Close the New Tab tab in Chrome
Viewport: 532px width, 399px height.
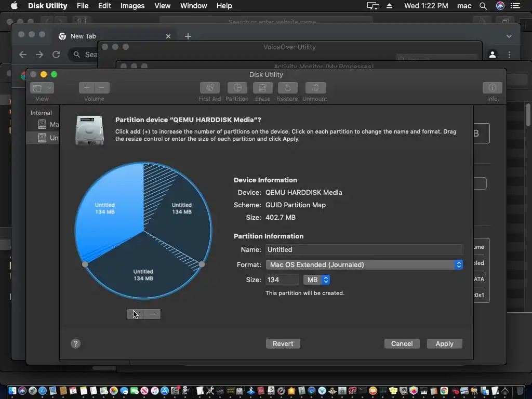[x=168, y=36]
